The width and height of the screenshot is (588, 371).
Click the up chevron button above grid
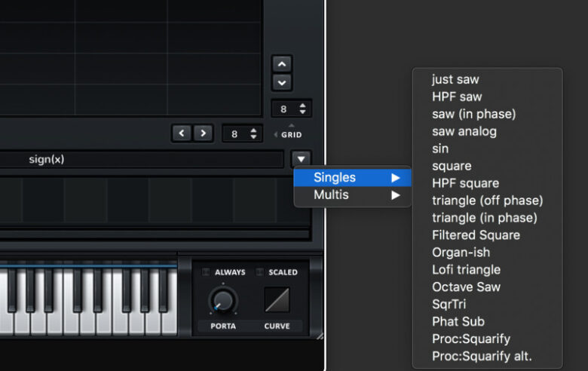282,64
